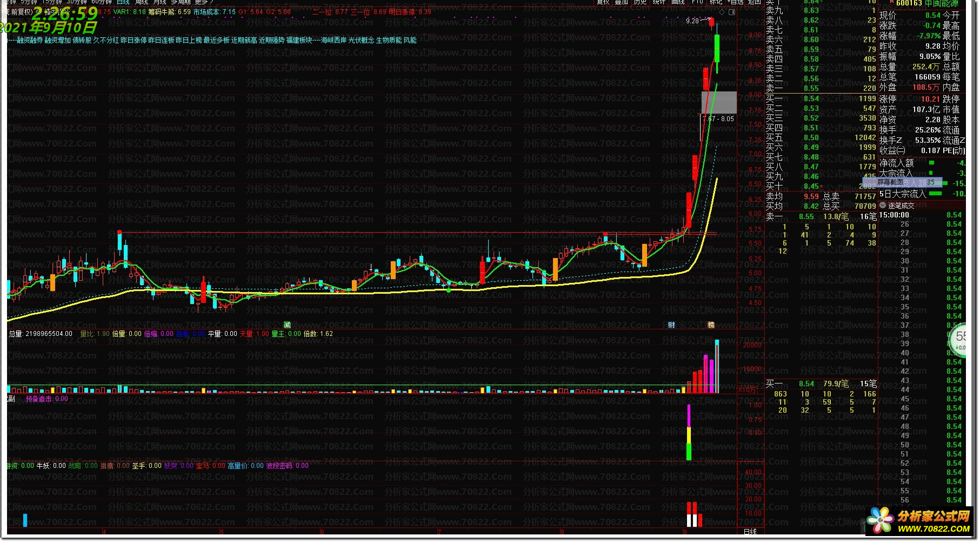This screenshot has width=980, height=542.
Task: Click the 明日涨停 9.39 indicator value
Action: [x=410, y=12]
